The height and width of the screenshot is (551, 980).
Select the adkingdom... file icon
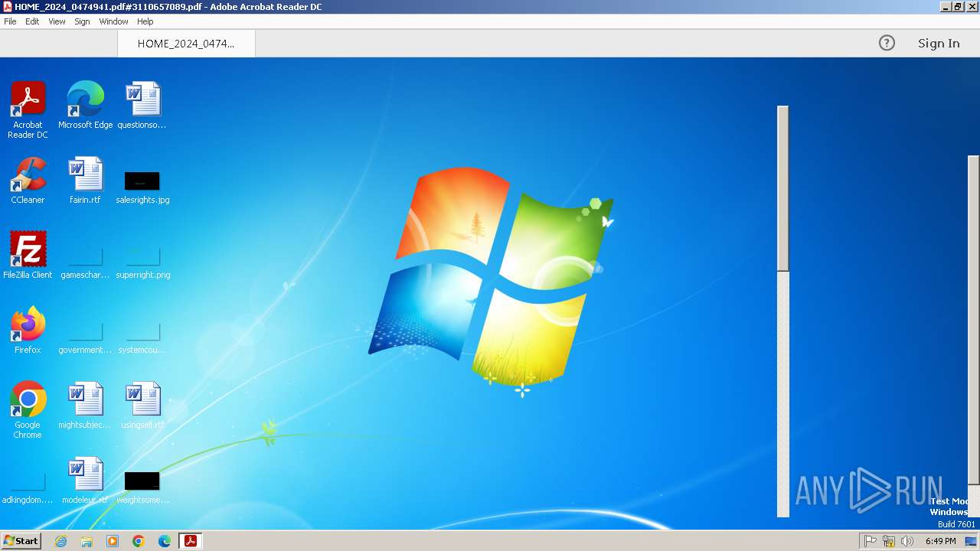pyautogui.click(x=28, y=487)
